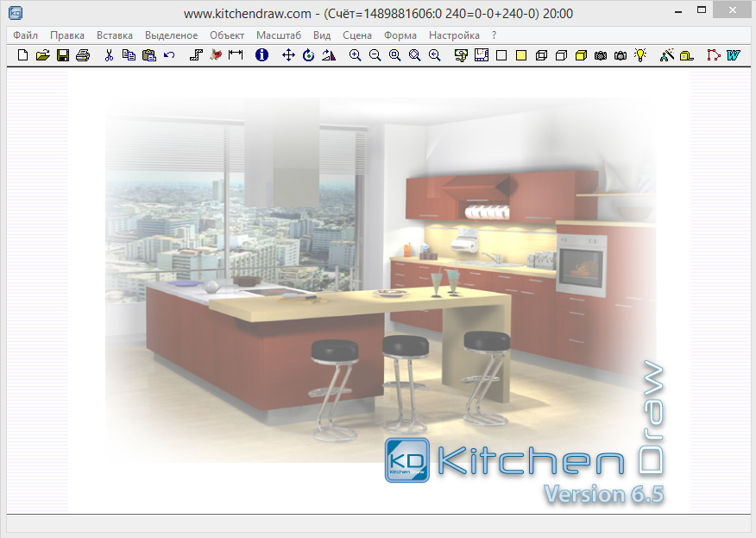Paste from the clipboard icon
Screen dimensions: 756x538
coord(149,55)
